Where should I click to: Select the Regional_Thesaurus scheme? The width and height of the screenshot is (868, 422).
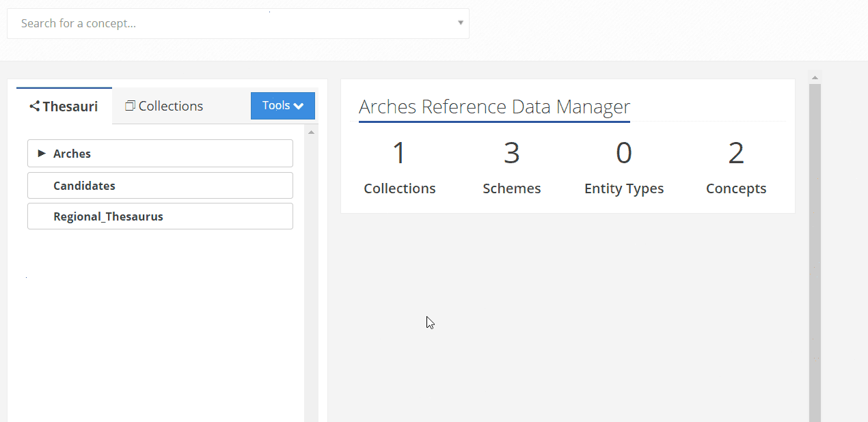tap(108, 216)
